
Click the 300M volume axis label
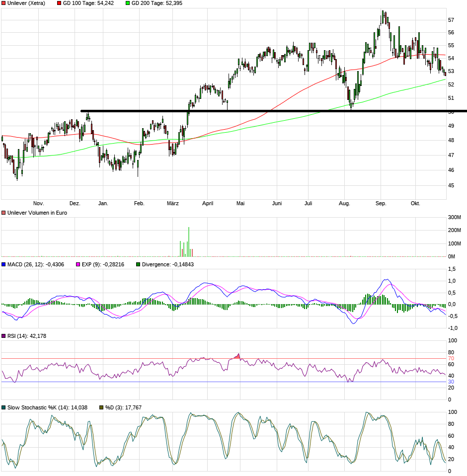[x=455, y=218]
